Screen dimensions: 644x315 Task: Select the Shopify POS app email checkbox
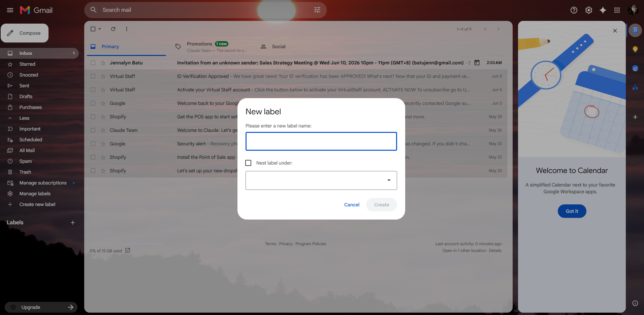pyautogui.click(x=93, y=117)
